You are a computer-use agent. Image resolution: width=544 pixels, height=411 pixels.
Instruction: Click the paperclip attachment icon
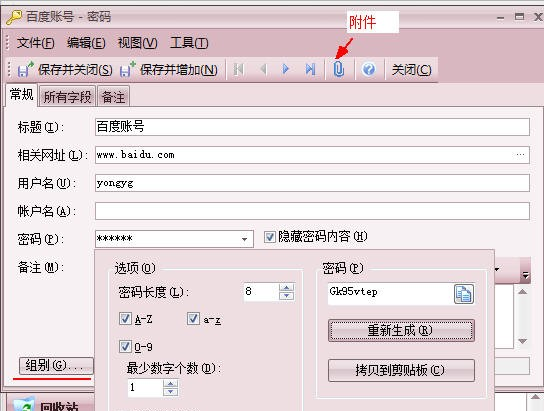(339, 69)
